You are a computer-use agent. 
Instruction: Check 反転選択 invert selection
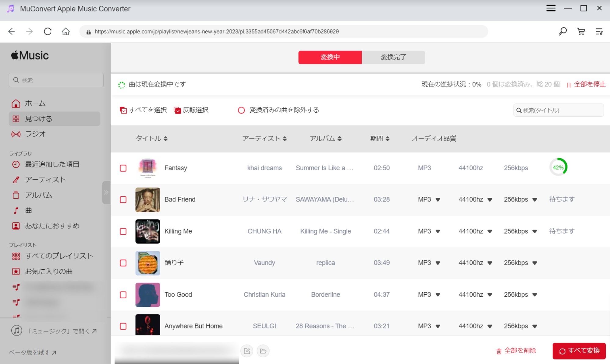(x=191, y=110)
